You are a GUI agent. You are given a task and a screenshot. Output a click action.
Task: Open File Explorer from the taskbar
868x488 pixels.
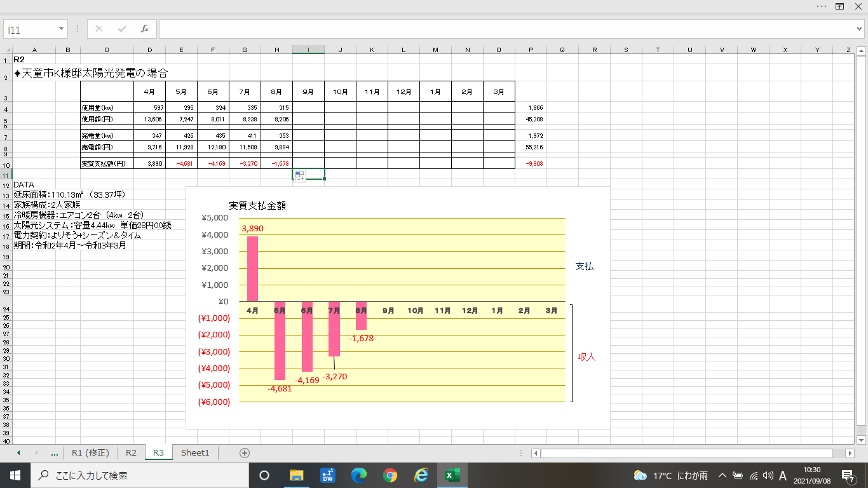[x=297, y=475]
